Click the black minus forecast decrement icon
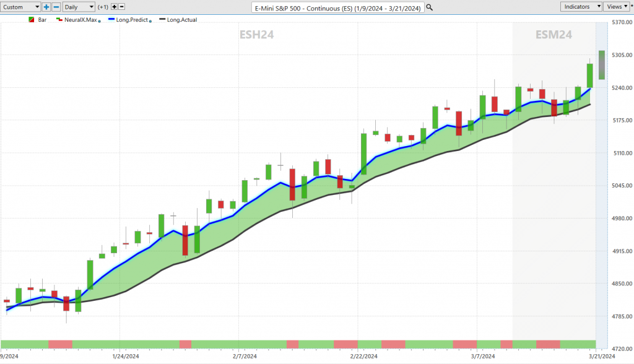 tap(121, 7)
